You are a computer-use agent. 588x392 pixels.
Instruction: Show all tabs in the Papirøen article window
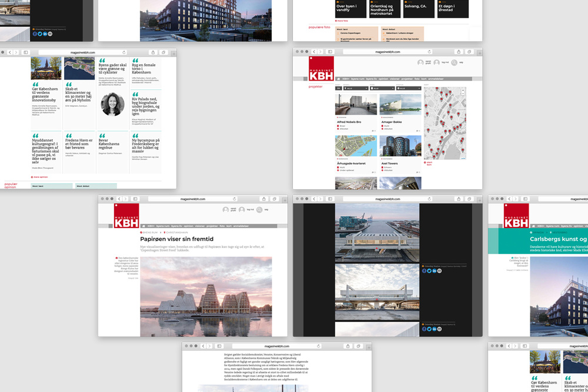pos(275,199)
